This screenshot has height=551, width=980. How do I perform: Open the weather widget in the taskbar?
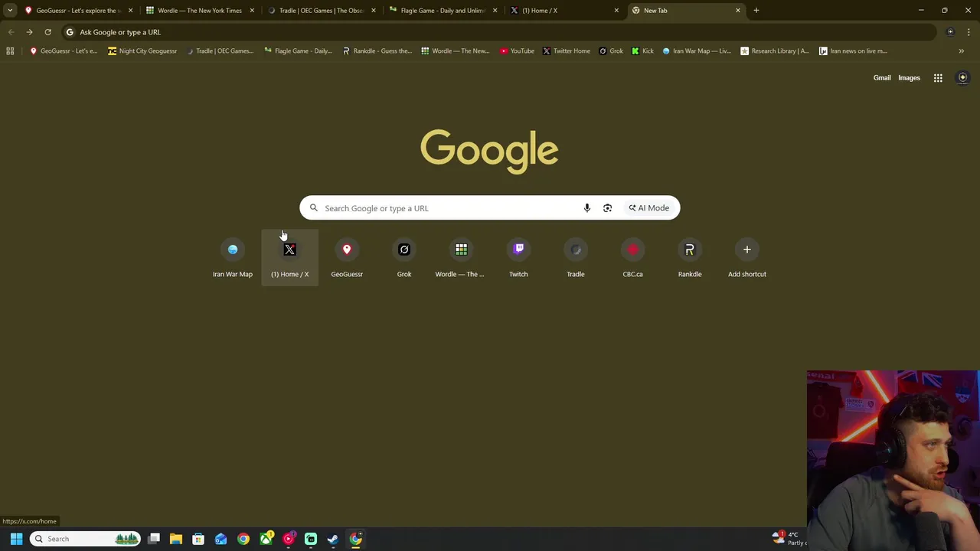click(x=789, y=539)
